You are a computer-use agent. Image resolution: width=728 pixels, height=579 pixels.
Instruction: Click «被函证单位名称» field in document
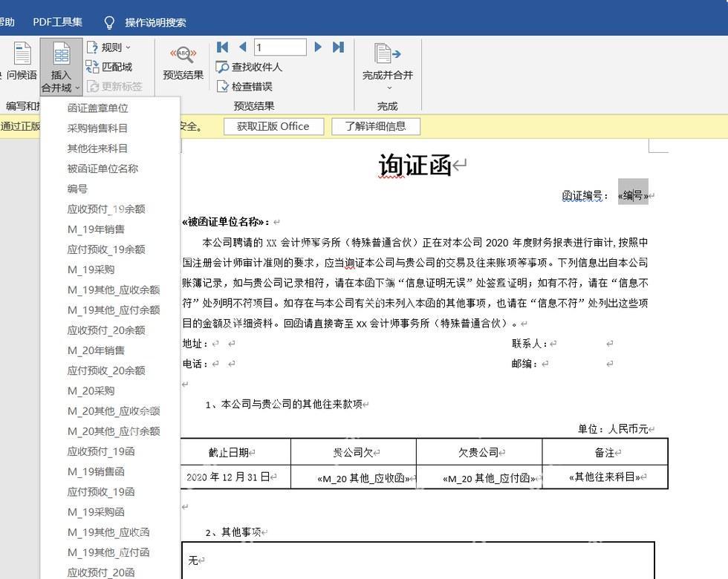click(x=225, y=222)
